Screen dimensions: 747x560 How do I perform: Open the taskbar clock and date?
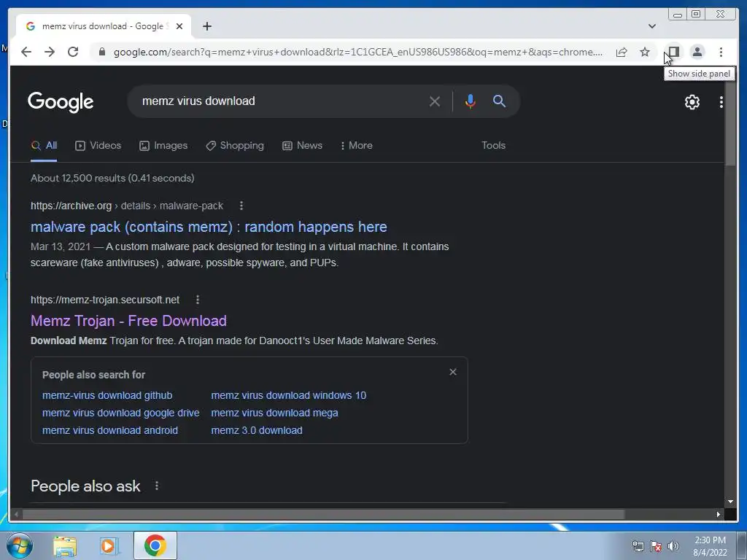coord(710,546)
